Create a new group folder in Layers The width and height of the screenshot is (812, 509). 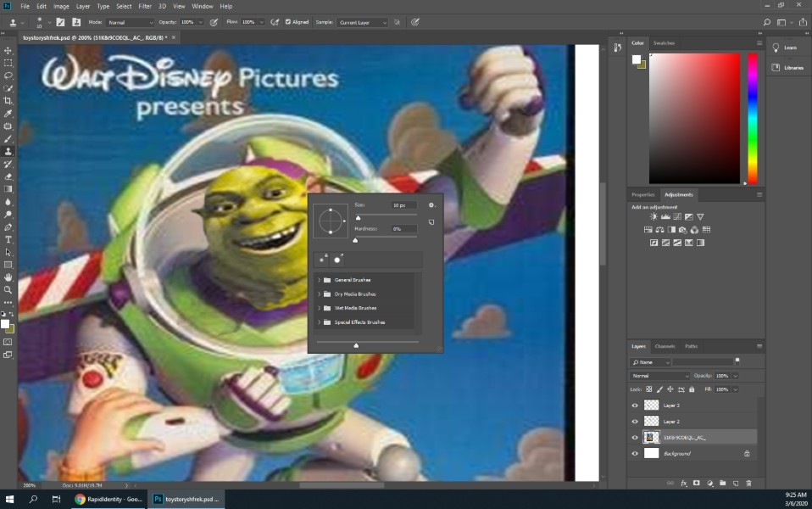[x=722, y=483]
